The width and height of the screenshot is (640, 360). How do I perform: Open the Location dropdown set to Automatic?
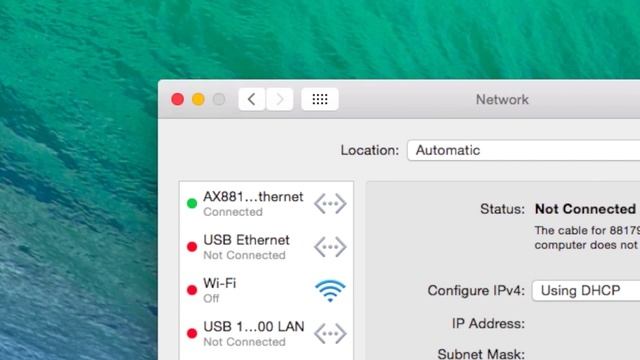(524, 150)
